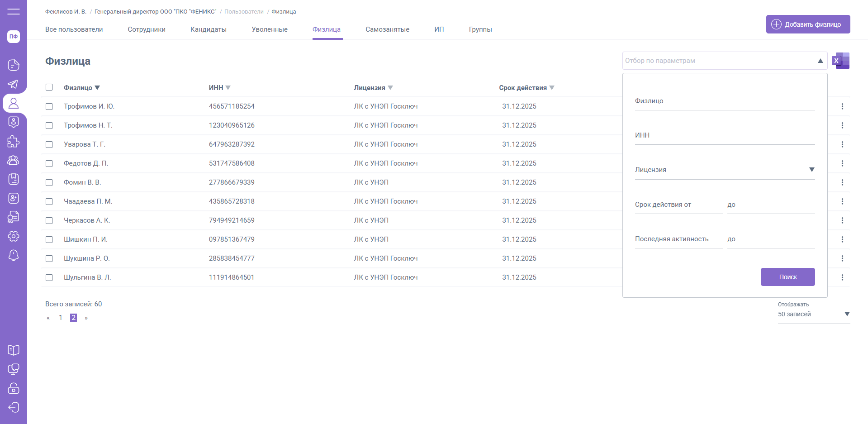The width and height of the screenshot is (868, 424).
Task: Switch to the Сотрудники tab
Action: tap(147, 29)
